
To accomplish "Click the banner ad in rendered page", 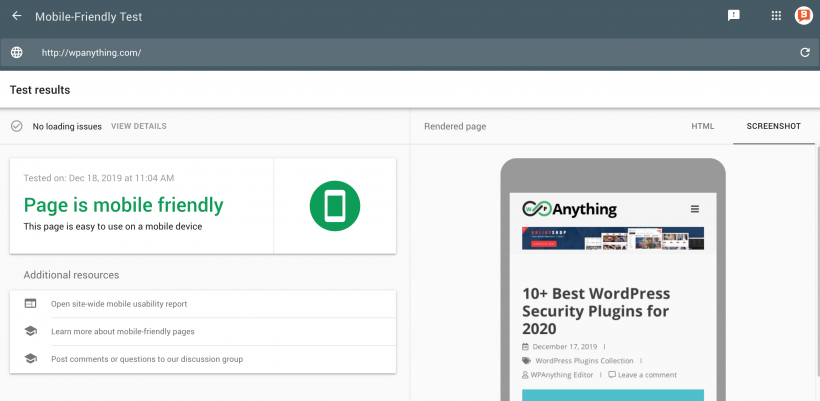I will (x=612, y=238).
